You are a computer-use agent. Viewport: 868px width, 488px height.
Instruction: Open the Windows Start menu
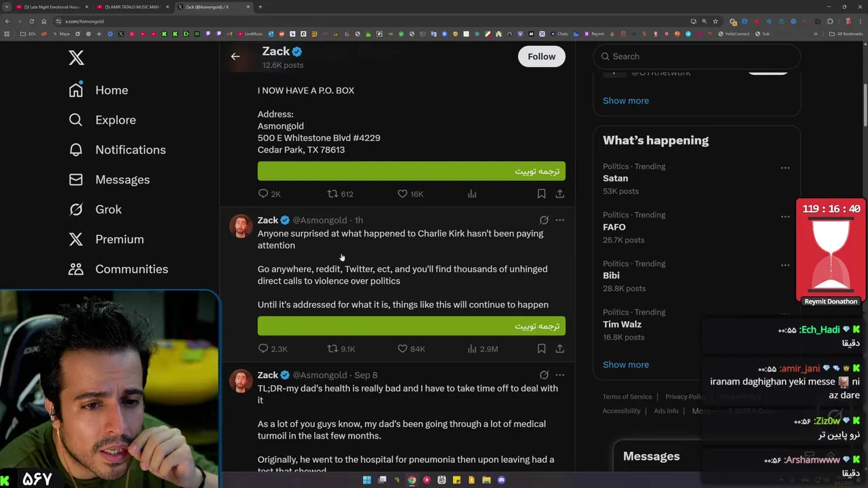(x=367, y=480)
